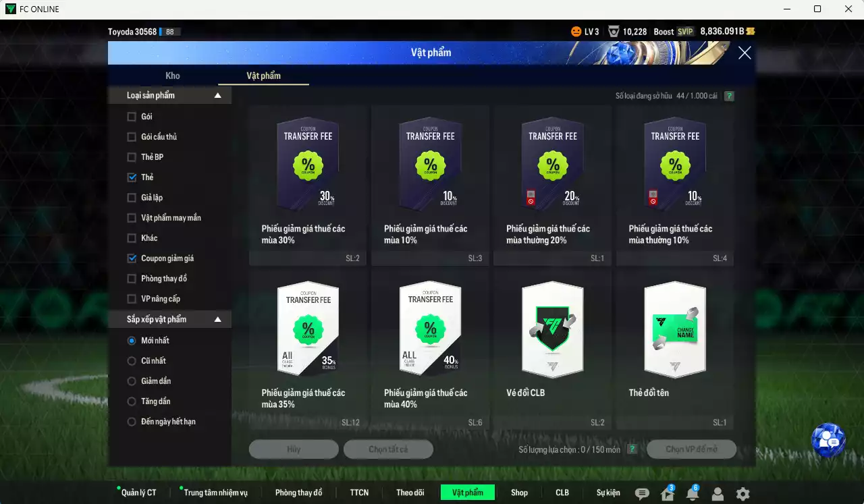This screenshot has width=864, height=504.
Task: Switch to the Kho tab
Action: point(173,76)
